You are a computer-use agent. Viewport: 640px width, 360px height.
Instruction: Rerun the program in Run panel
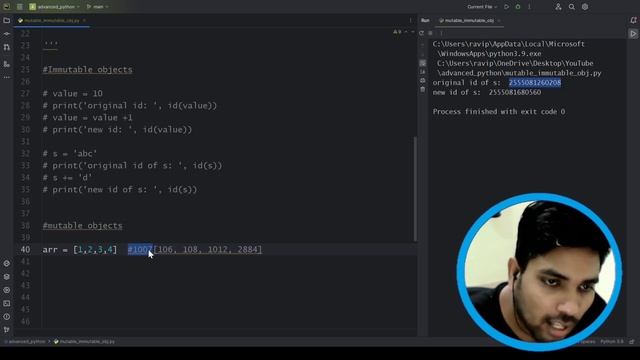click(x=422, y=33)
